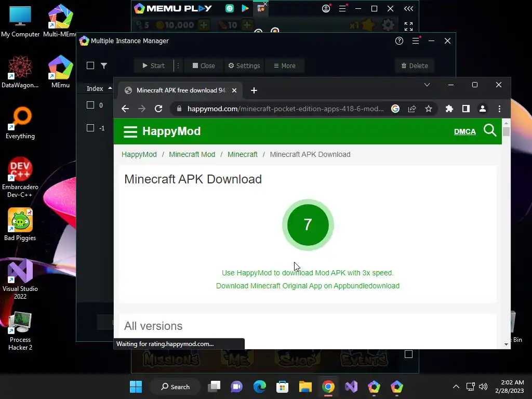Open help in Multiple Instance Manager
The image size is (532, 399).
(x=400, y=41)
